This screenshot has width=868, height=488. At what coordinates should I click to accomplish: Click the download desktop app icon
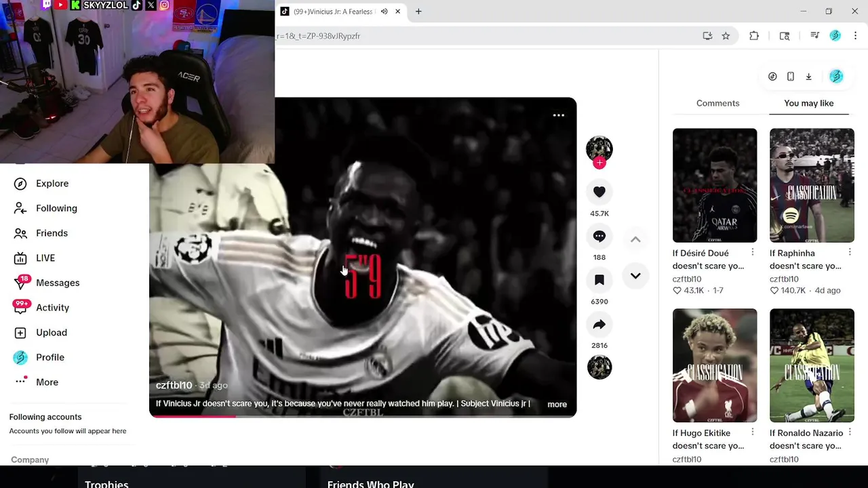[809, 77]
